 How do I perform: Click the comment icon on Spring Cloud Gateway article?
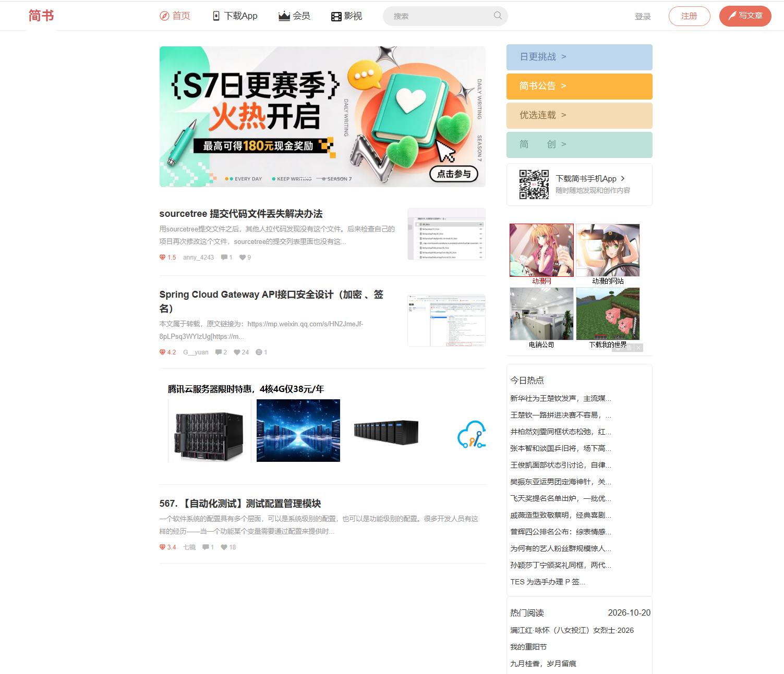[x=219, y=352]
